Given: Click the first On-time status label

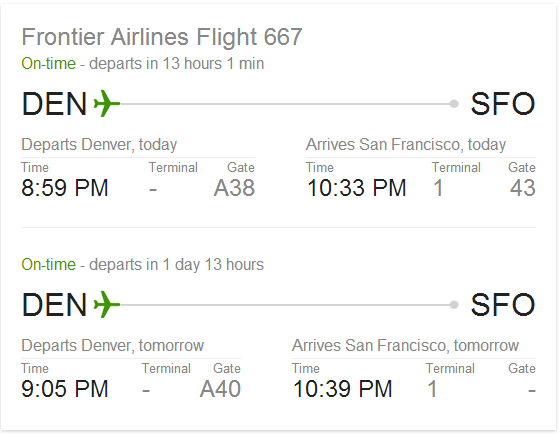Looking at the screenshot, I should [49, 64].
